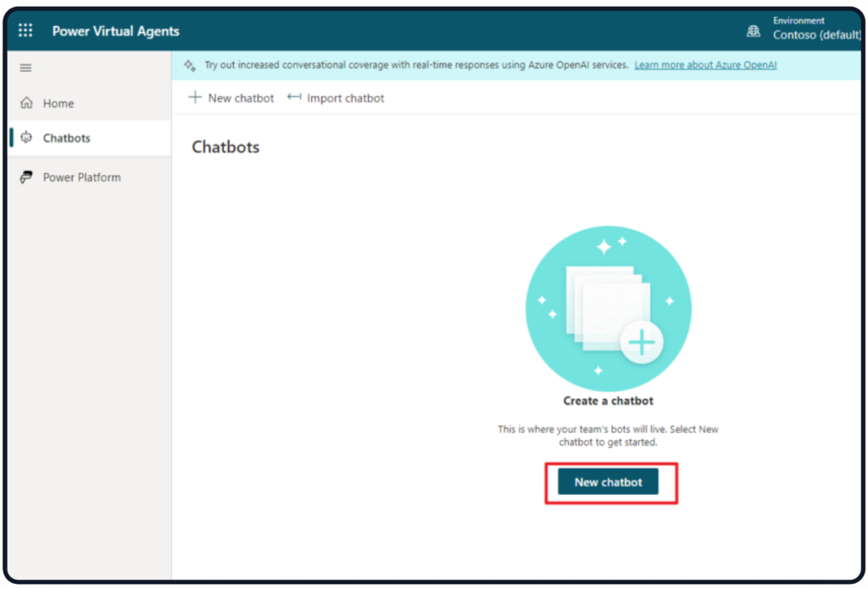The height and width of the screenshot is (589, 868).
Task: Click the Environment label in the header
Action: (x=798, y=20)
